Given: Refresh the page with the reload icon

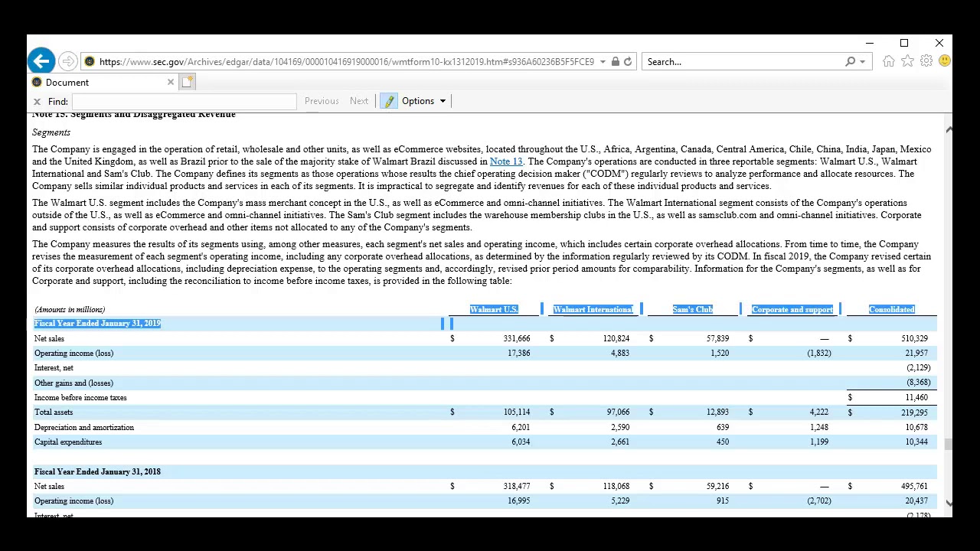Looking at the screenshot, I should (x=628, y=62).
